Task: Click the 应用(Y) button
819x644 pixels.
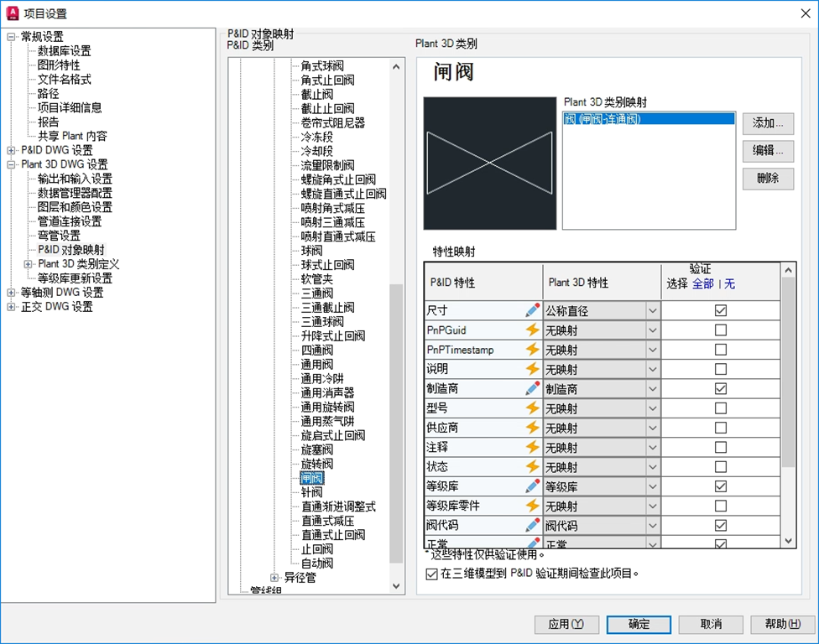Action: (566, 624)
